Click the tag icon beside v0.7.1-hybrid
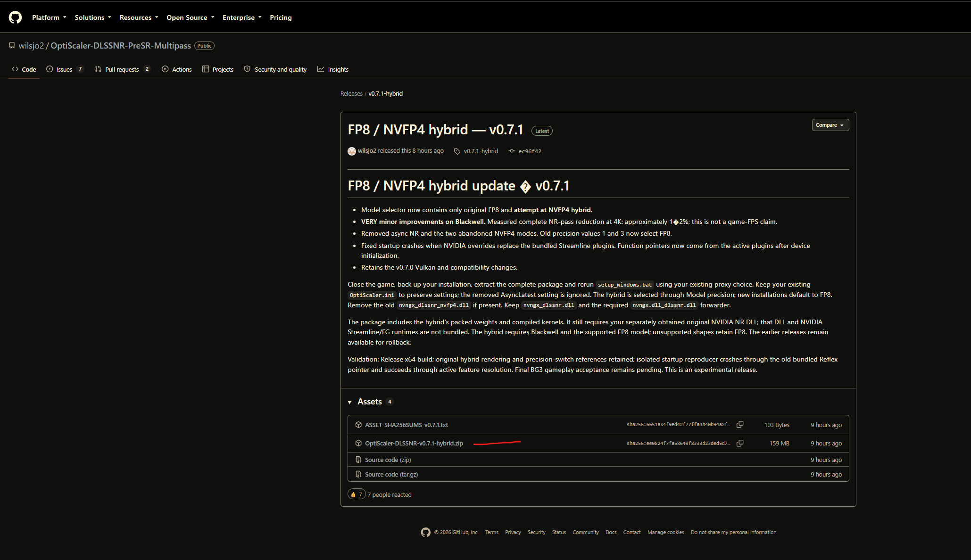This screenshot has height=560, width=971. (x=457, y=151)
